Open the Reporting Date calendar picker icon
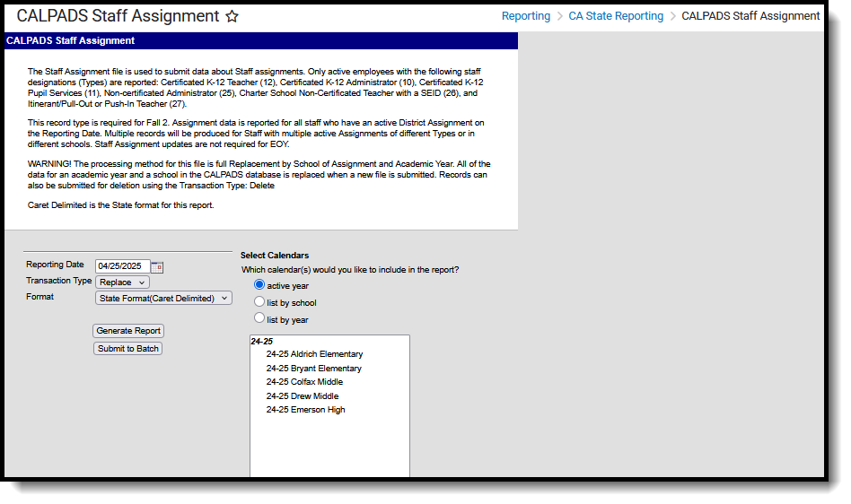 157,266
